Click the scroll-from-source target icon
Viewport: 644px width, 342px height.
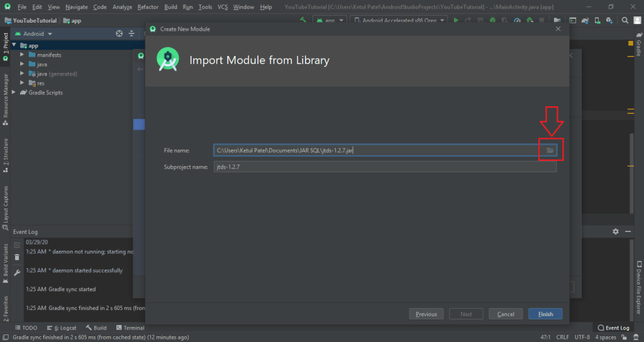click(119, 34)
